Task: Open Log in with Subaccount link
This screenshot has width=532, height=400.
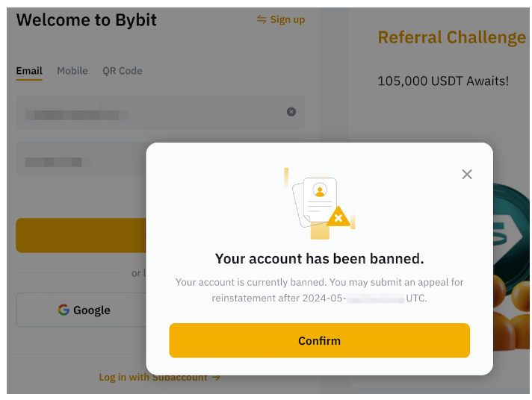Action: click(152, 378)
